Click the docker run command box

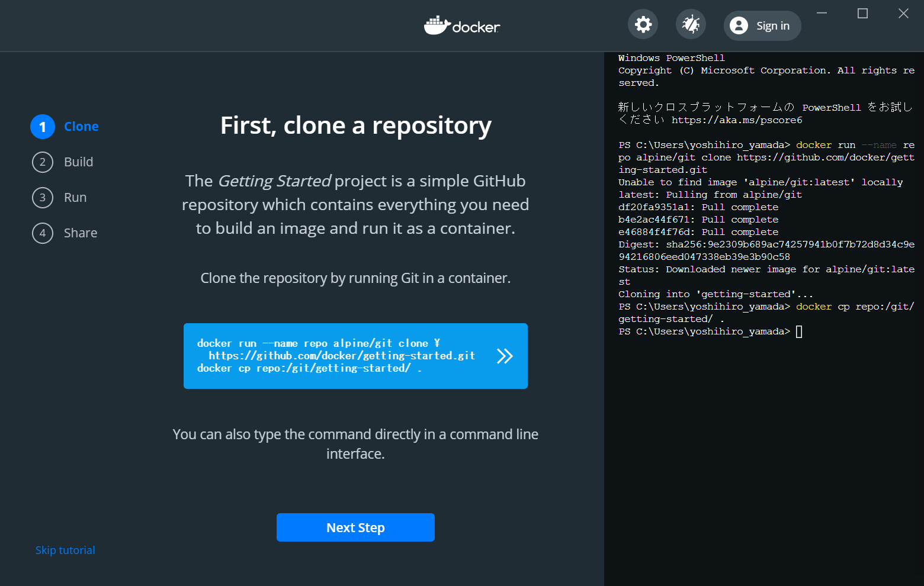coord(355,356)
